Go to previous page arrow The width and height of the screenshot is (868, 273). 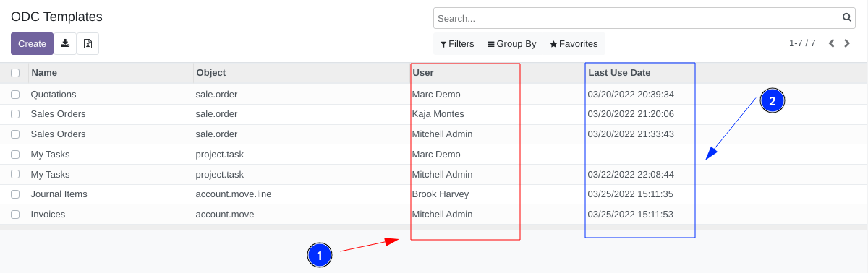click(x=831, y=43)
